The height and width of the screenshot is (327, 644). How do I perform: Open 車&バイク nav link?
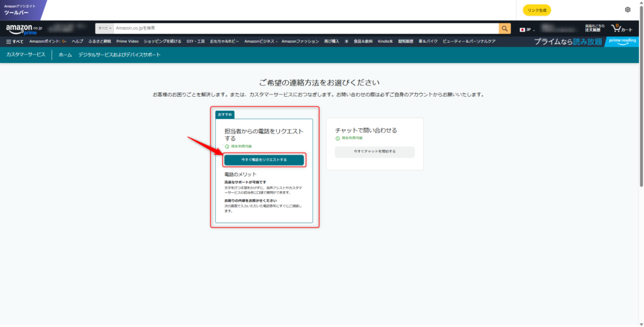pos(428,42)
